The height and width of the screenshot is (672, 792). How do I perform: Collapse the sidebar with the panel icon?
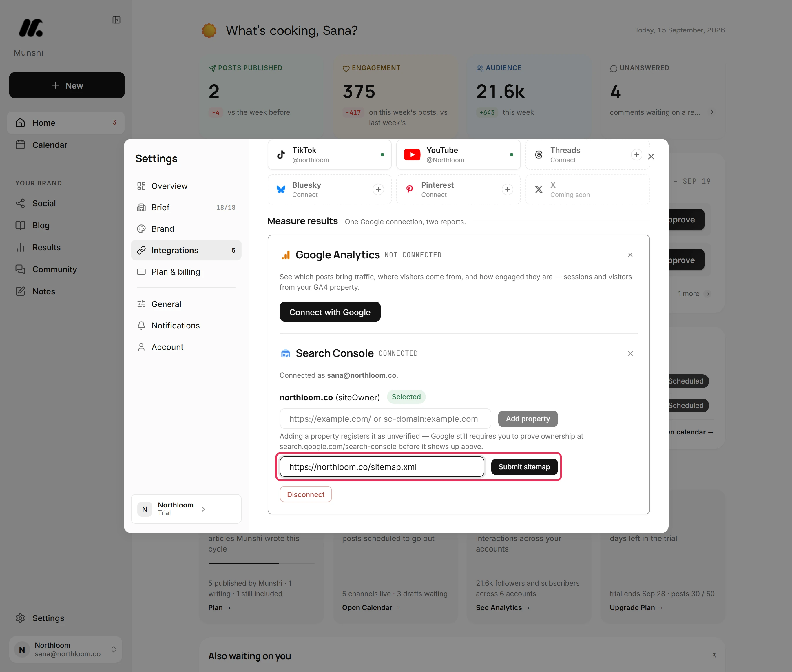(x=116, y=20)
